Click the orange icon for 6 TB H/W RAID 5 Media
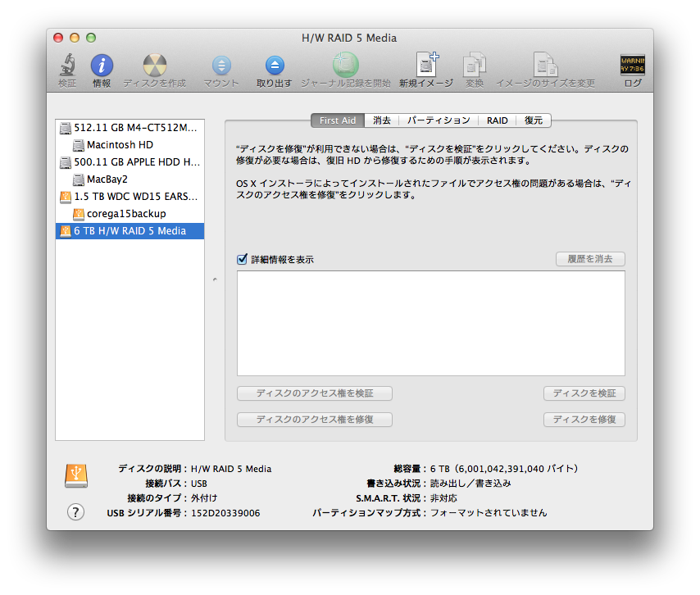The width and height of the screenshot is (700, 595). [66, 231]
